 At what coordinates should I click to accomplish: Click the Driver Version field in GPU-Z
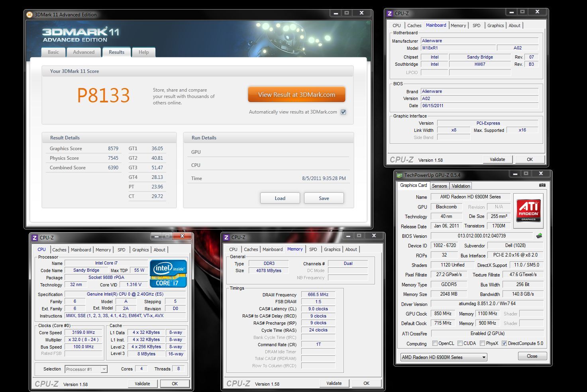(x=487, y=304)
